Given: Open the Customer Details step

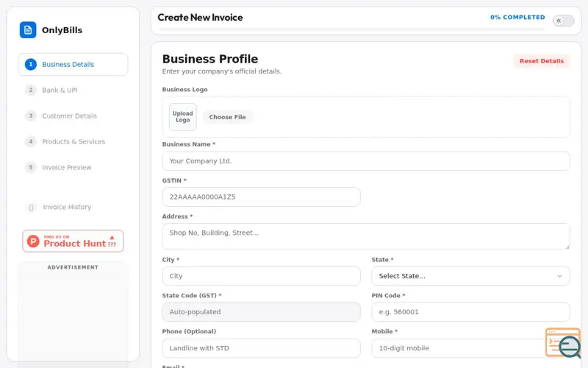Looking at the screenshot, I should tap(73, 116).
